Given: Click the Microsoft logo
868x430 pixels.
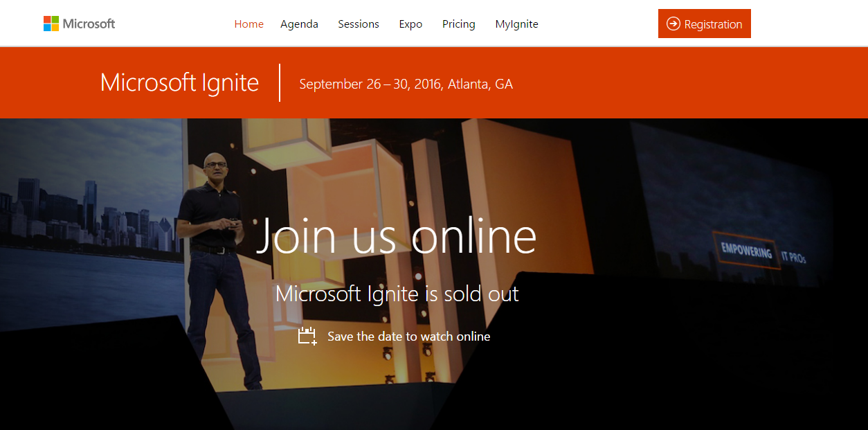Looking at the screenshot, I should [x=79, y=24].
